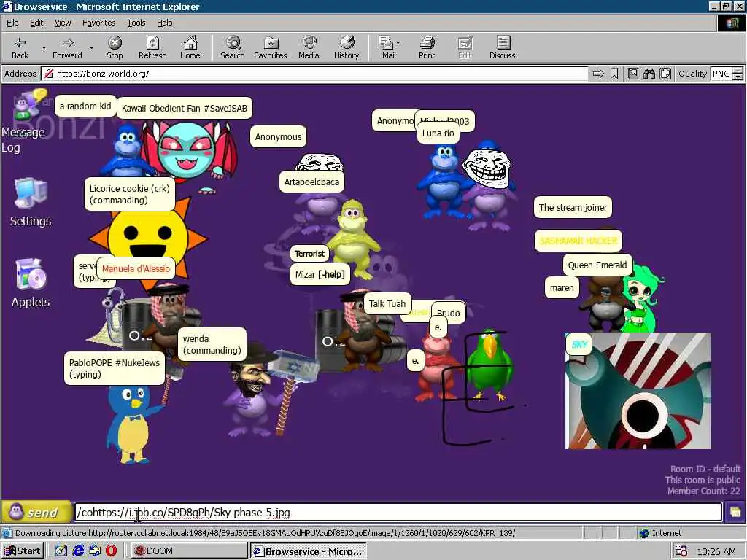Click the "Mizar [-help]" name bubble

(x=320, y=275)
